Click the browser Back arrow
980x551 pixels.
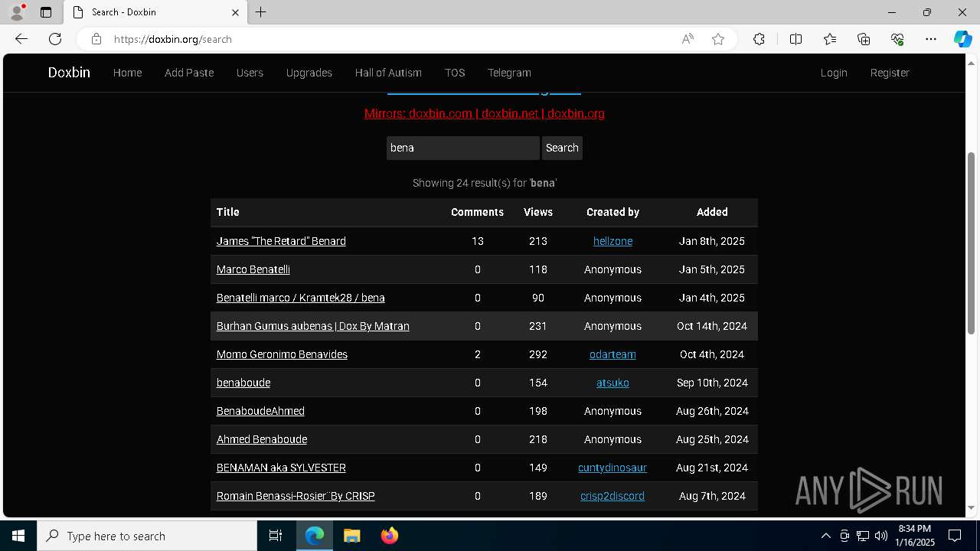pyautogui.click(x=21, y=39)
